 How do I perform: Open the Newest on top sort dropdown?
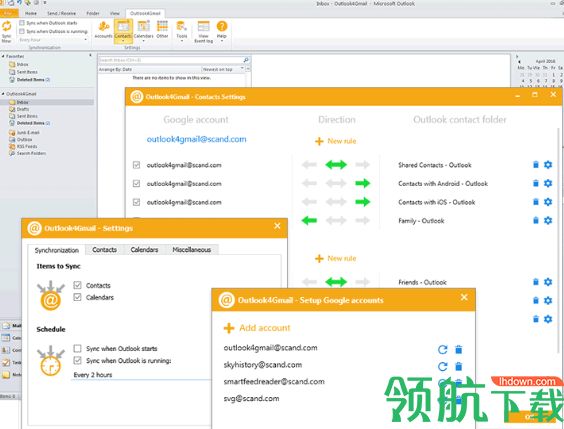[x=223, y=69]
